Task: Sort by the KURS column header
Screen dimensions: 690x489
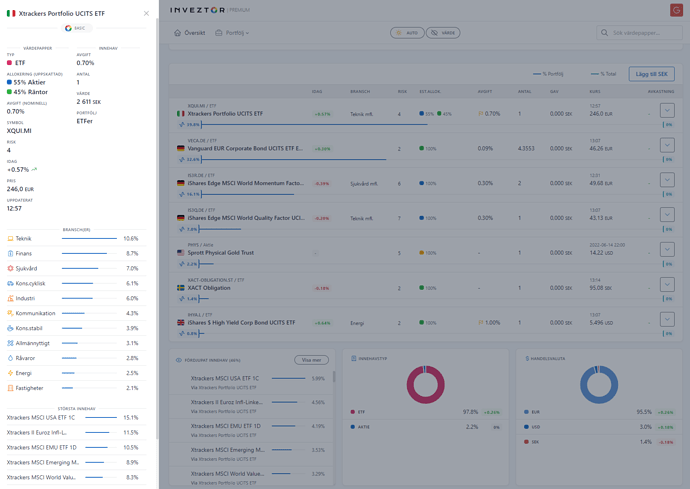Action: point(595,92)
